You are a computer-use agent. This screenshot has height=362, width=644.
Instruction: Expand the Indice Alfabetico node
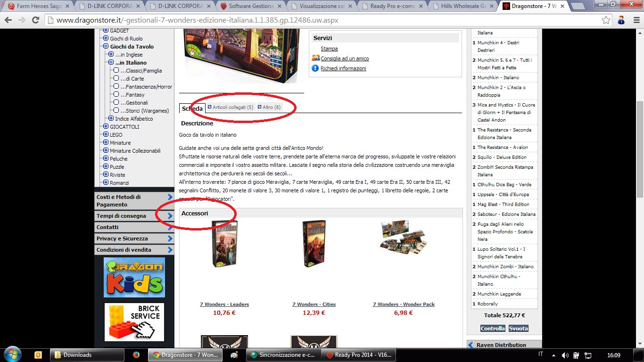click(111, 119)
